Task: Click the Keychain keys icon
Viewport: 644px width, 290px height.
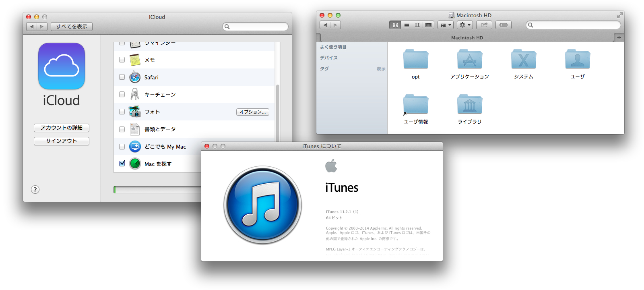Action: (x=135, y=94)
